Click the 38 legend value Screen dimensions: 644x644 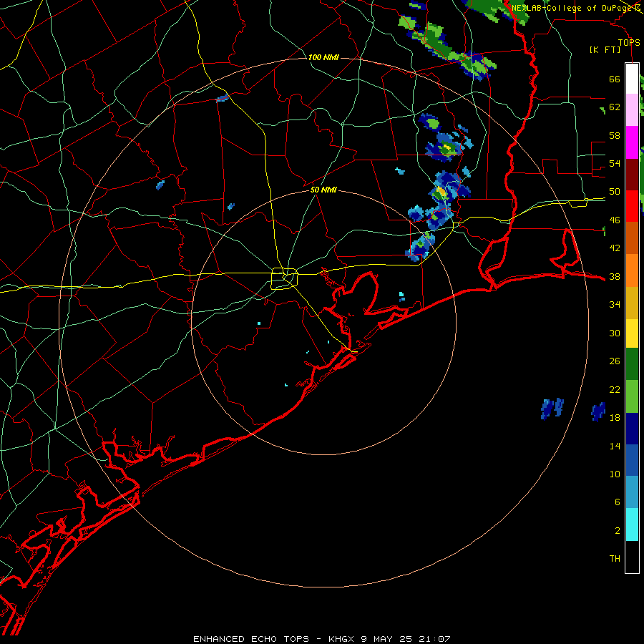[x=615, y=276]
